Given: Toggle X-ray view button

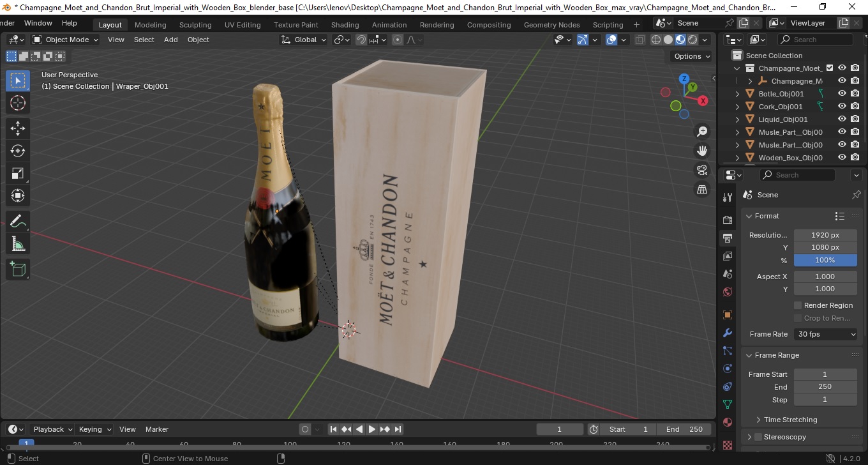Looking at the screenshot, I should tap(640, 40).
